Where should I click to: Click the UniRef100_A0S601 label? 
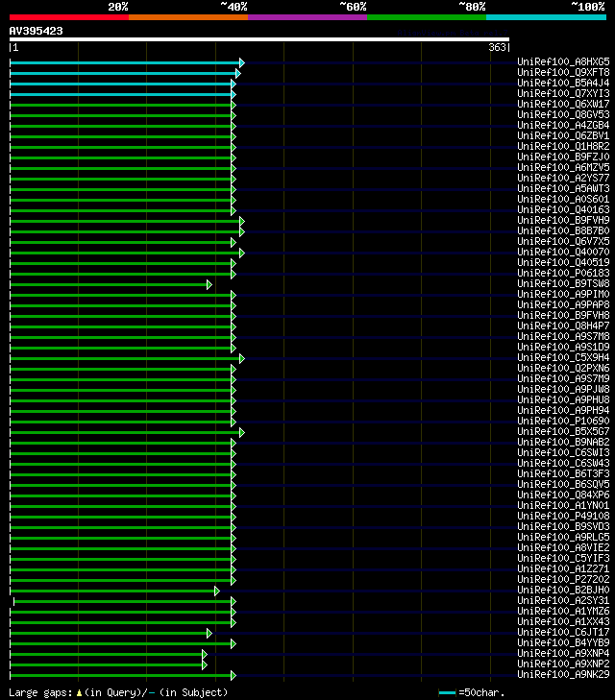(563, 199)
